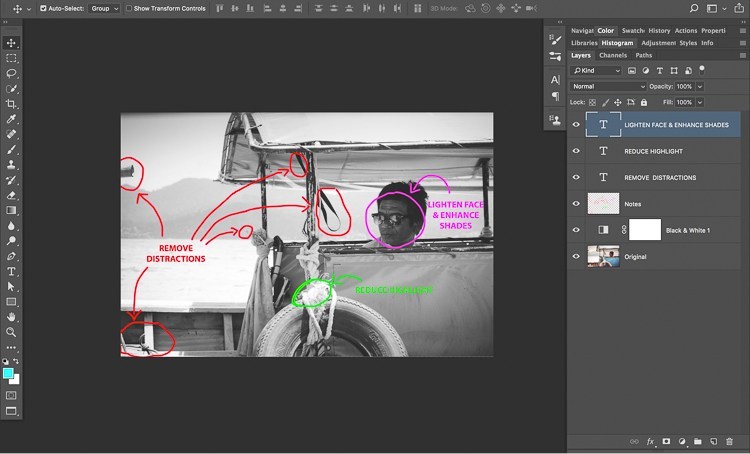Open the search magnifier in options bar
This screenshot has height=454, width=750.
694,8
